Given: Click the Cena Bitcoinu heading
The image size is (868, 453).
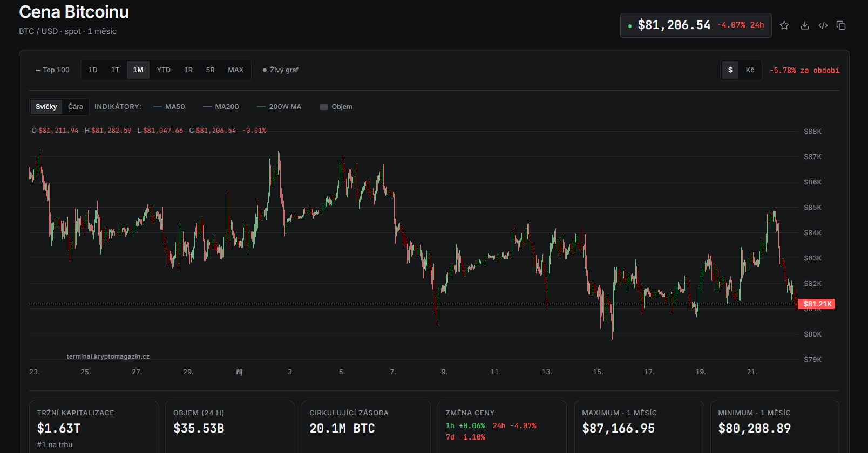Looking at the screenshot, I should pos(74,12).
